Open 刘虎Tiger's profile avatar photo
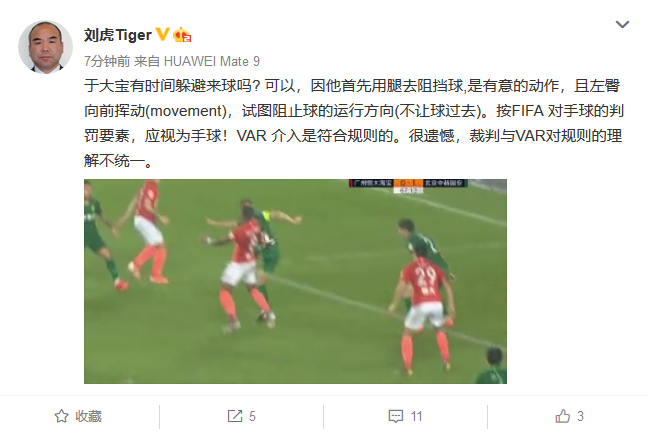 [45, 47]
